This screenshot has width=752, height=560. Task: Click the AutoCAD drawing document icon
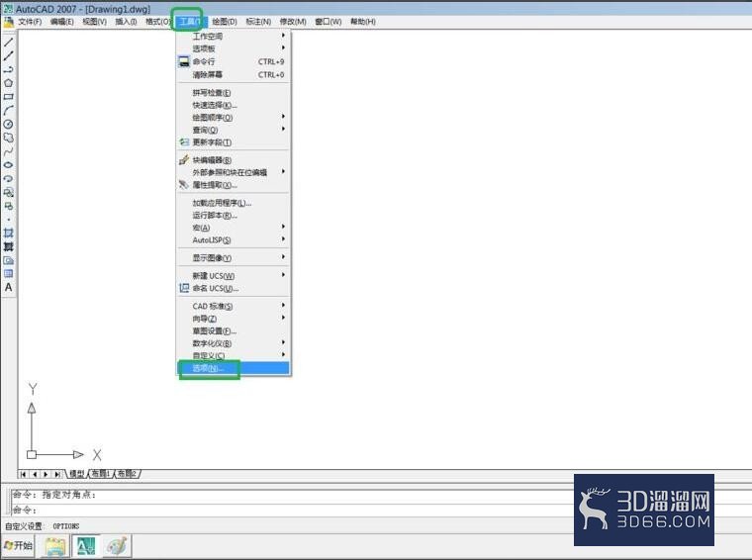[8, 21]
